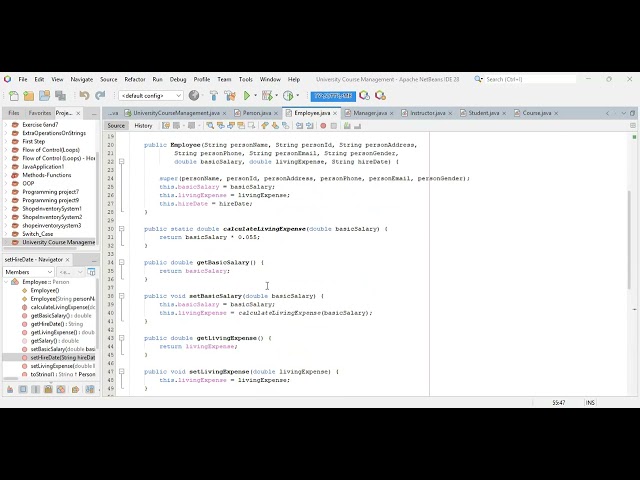Viewport: 640px width, 480px height.
Task: Switch to the Favorites panel tab
Action: pyautogui.click(x=40, y=113)
